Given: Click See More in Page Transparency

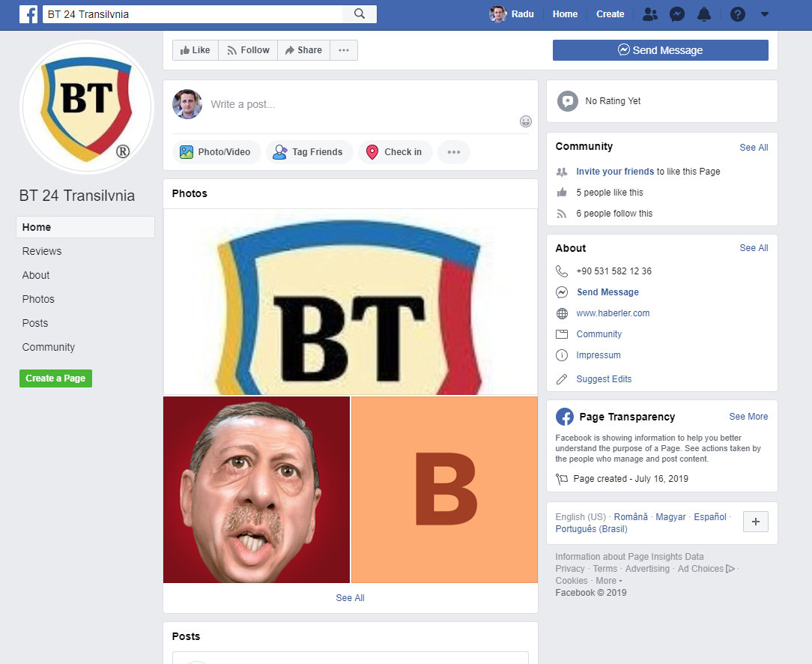Looking at the screenshot, I should click(749, 417).
